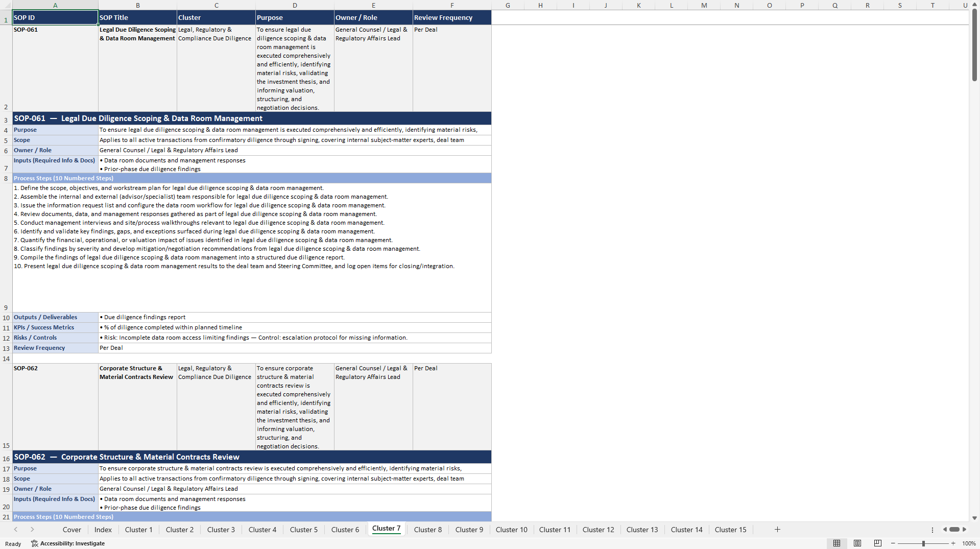980x549 pixels.
Task: Select row 9 header
Action: 6,248
